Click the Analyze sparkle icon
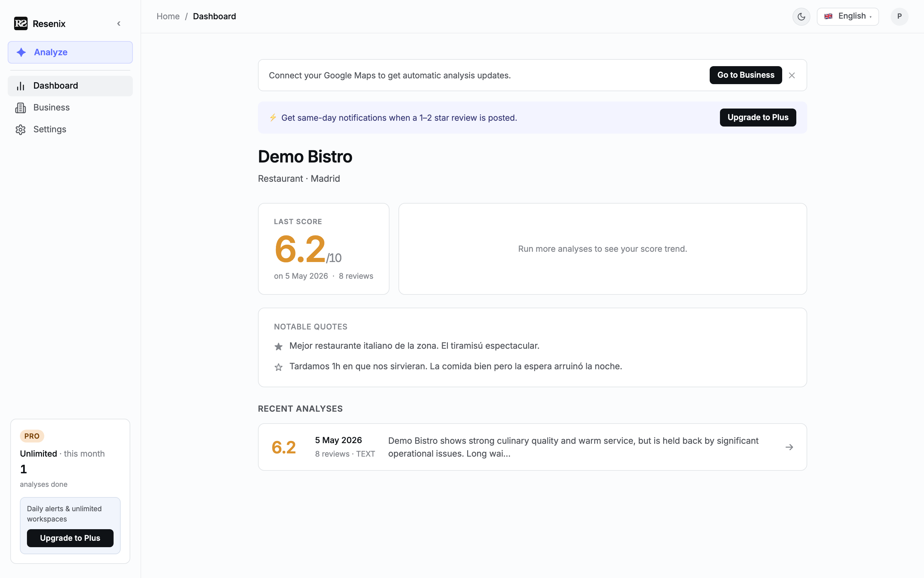Screen dimensions: 924x578 tap(21, 52)
